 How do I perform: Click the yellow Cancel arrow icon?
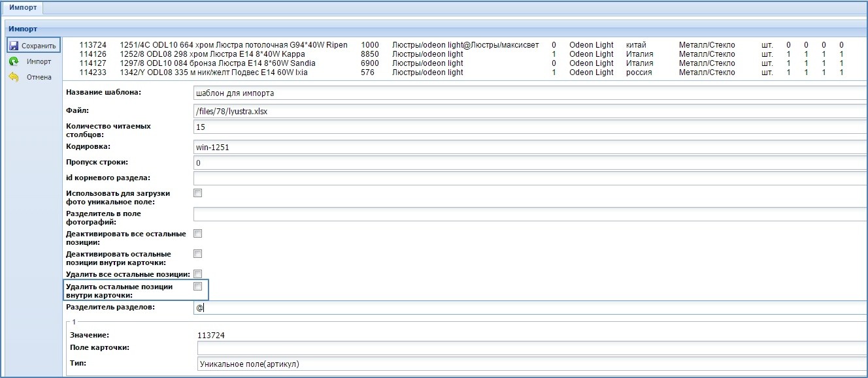(x=14, y=77)
